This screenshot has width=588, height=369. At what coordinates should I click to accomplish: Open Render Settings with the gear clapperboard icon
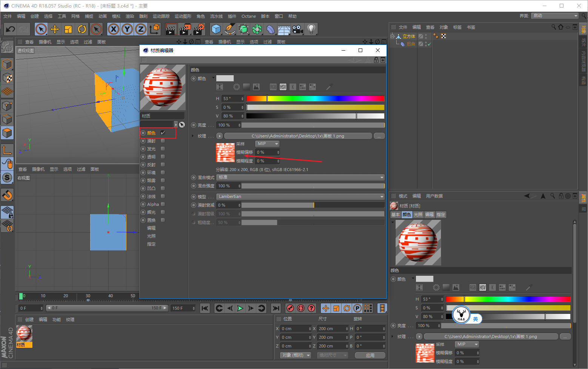point(199,29)
